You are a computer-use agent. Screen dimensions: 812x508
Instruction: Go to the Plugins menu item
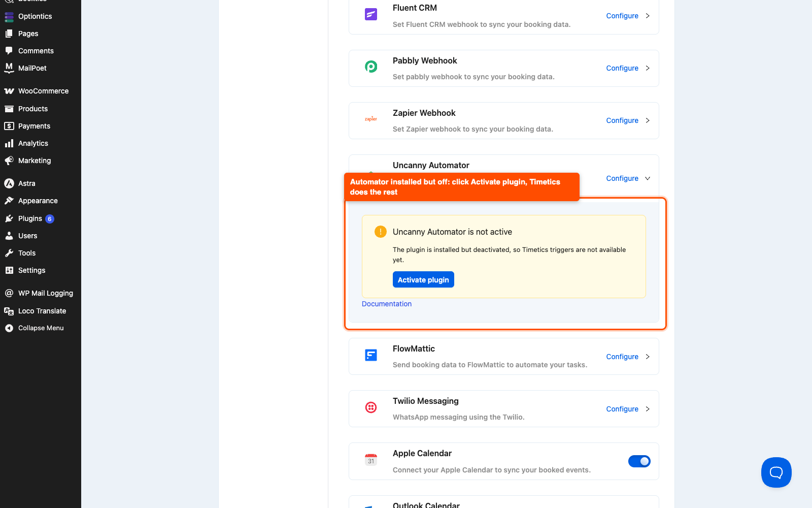click(41, 218)
